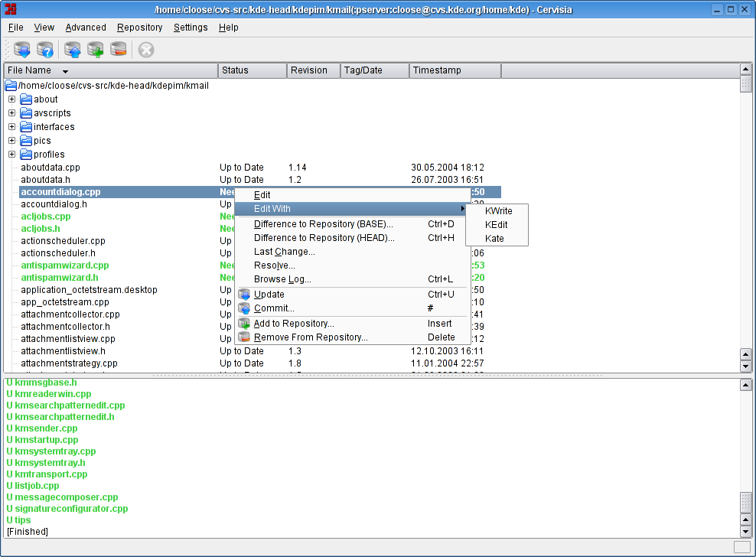Open the Repository menu in the menu bar
756x557 pixels.
139,28
